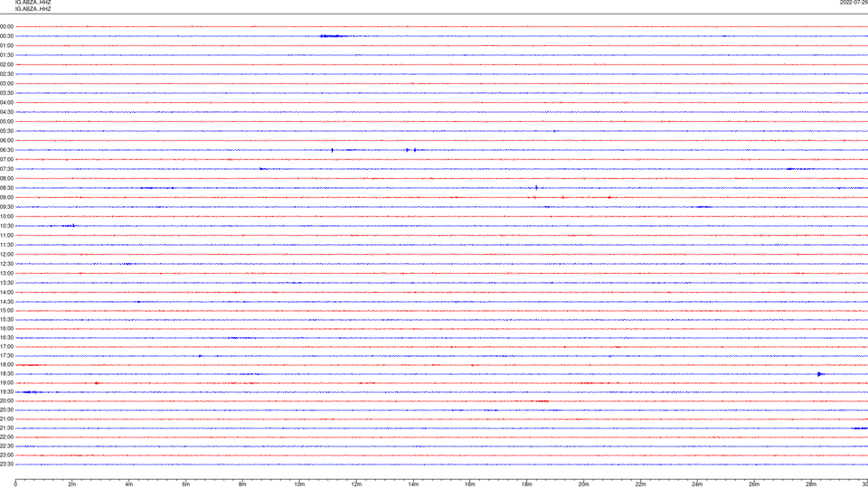The image size is (868, 488).
Task: Click the 17:00 time label
Action: tap(6, 347)
